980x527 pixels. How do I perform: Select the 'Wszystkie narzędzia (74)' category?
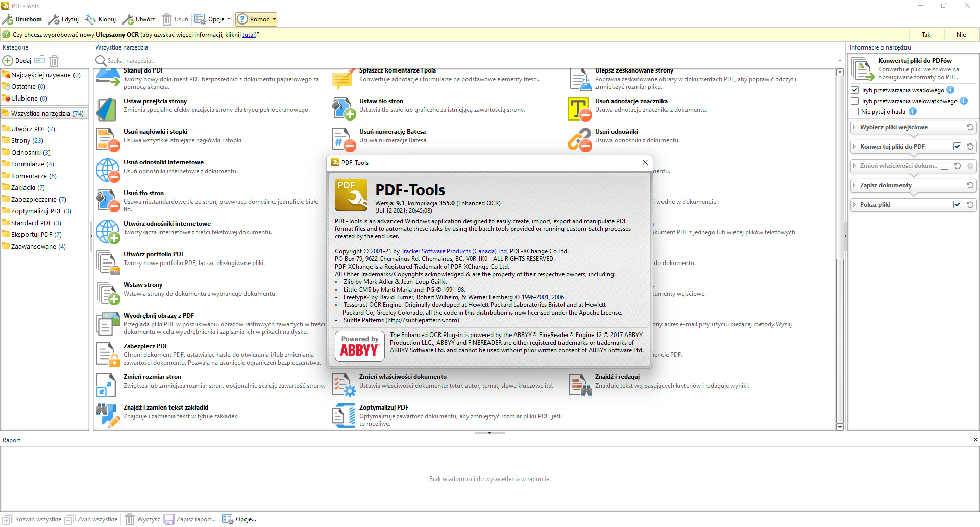coord(45,113)
